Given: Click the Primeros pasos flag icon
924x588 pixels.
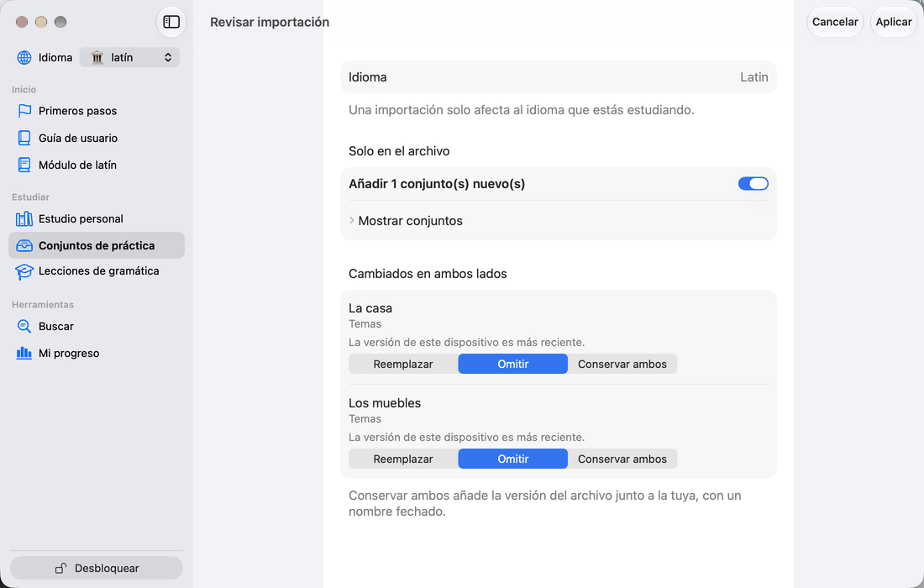Looking at the screenshot, I should point(24,111).
